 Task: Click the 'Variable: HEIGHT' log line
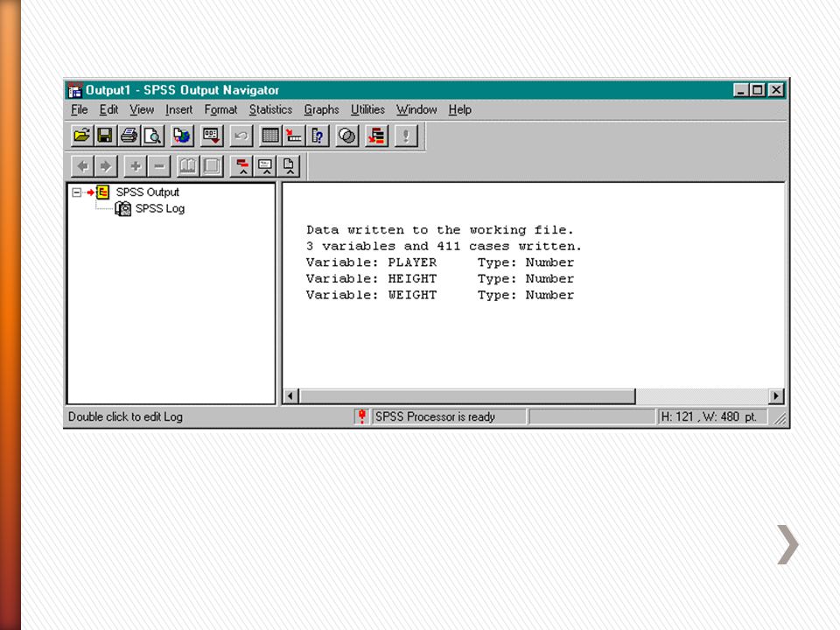440,278
